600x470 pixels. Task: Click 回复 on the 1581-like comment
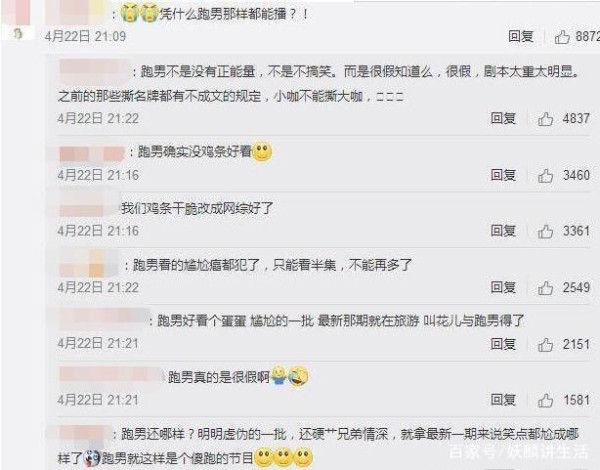(x=503, y=400)
